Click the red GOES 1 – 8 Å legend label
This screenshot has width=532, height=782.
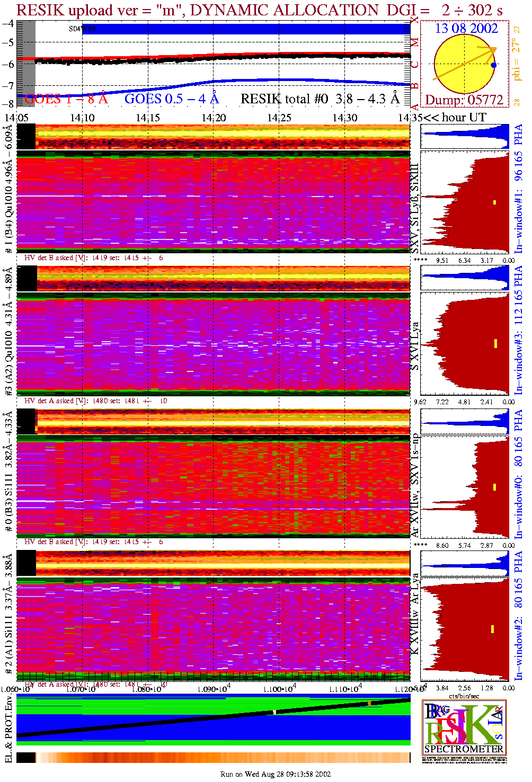tap(66, 99)
